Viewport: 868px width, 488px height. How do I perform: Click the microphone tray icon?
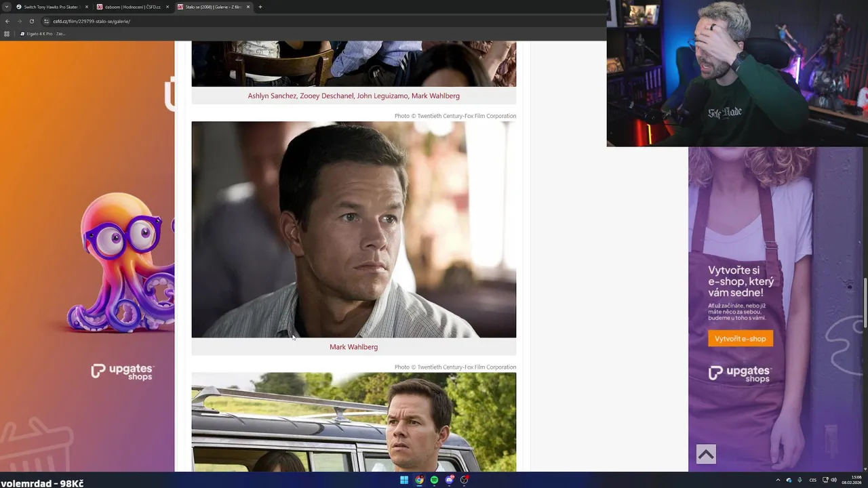[x=800, y=480]
